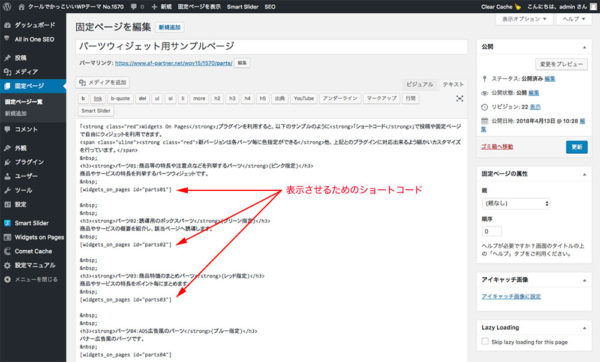Open the 外観 (appearance) sidebar item
Screen dimensions: 600x362
pos(33,148)
